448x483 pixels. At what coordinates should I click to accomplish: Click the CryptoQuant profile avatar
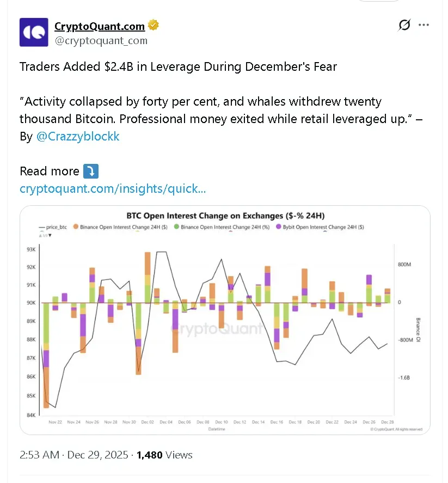pyautogui.click(x=34, y=32)
